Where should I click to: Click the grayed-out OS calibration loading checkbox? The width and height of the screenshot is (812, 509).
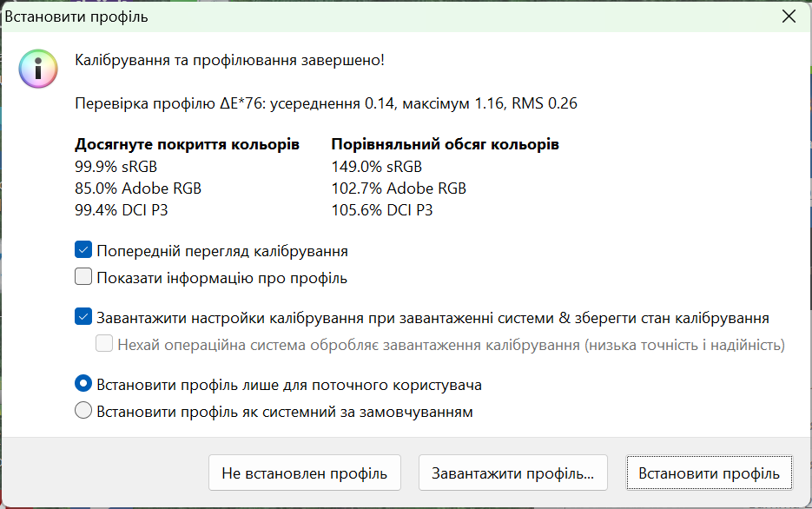103,344
